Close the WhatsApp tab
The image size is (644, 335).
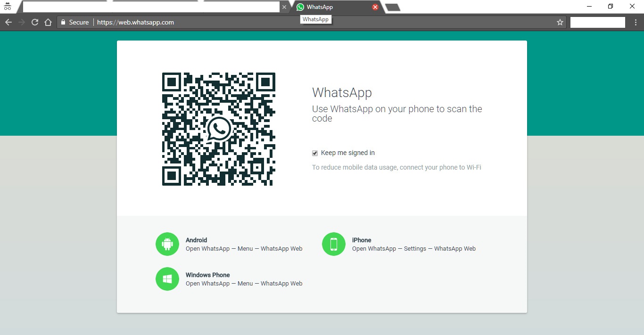(x=375, y=7)
